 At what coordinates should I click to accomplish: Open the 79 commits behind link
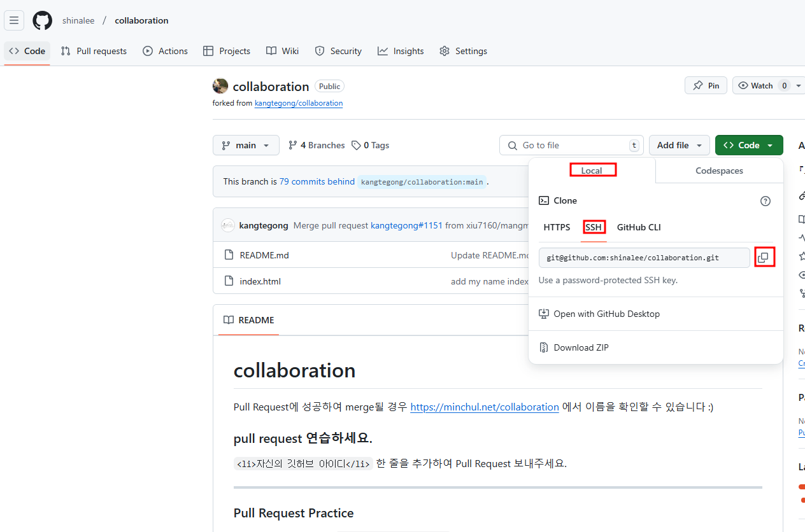click(317, 181)
